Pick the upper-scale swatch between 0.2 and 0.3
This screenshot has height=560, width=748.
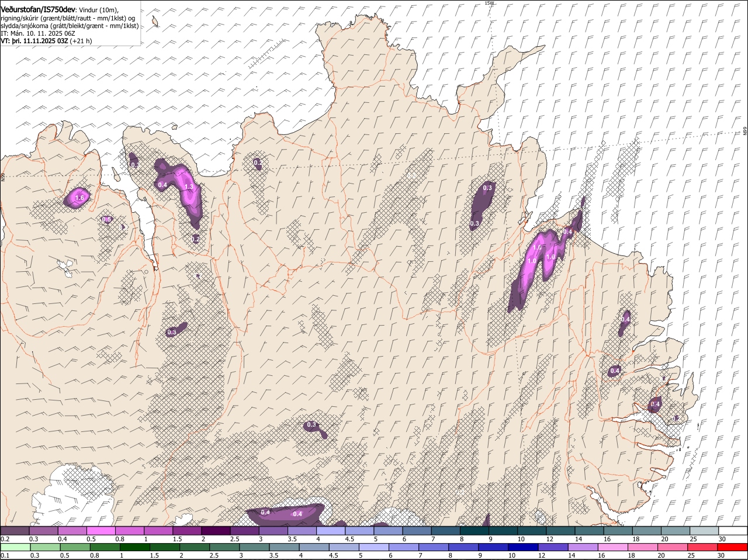click(x=15, y=531)
